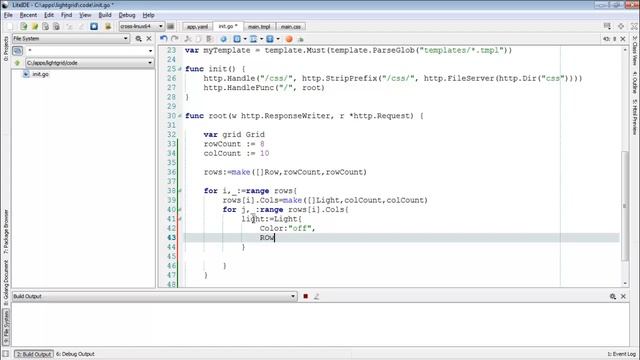
Task: Click the icon beside cross-linux64 dropdown
Action: tap(171, 27)
